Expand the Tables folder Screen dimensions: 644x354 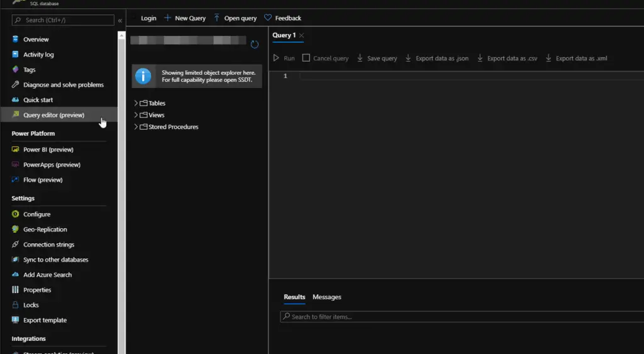[136, 103]
